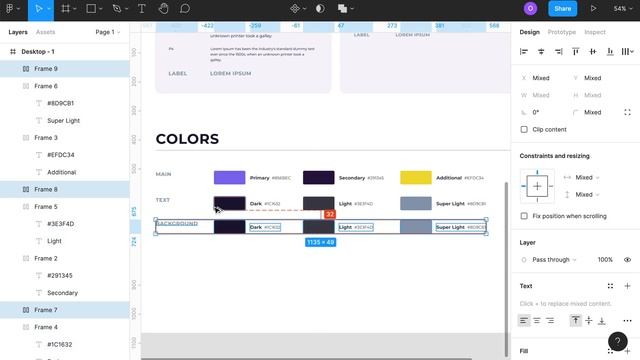
Task: Toggle layer visibility eye icon
Action: coord(627,260)
